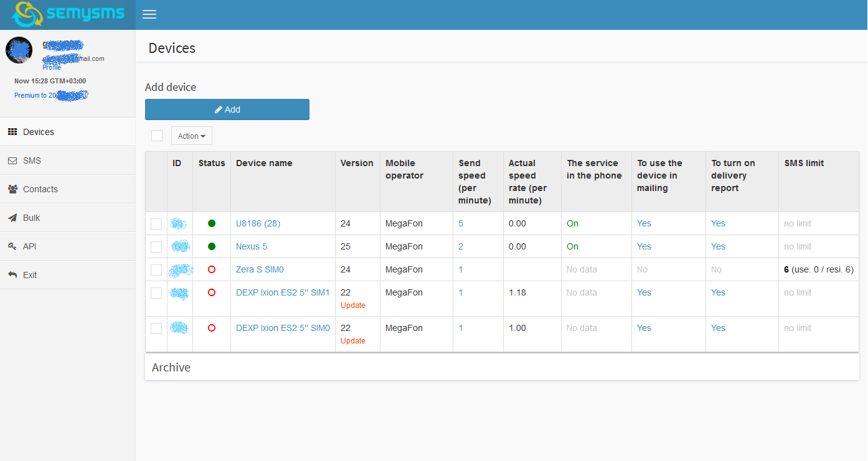The width and height of the screenshot is (868, 461).
Task: Click red status circle for Zera S SIM0
Action: pos(212,269)
